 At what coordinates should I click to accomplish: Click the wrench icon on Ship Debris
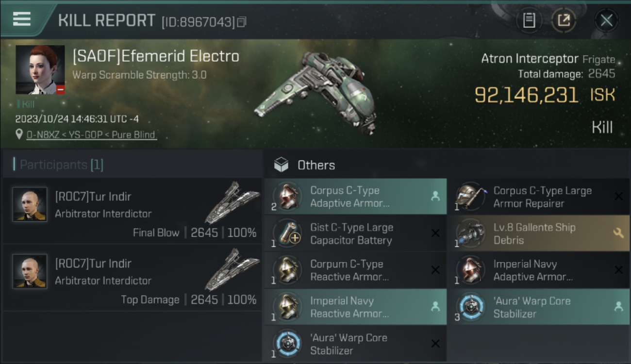[618, 233]
